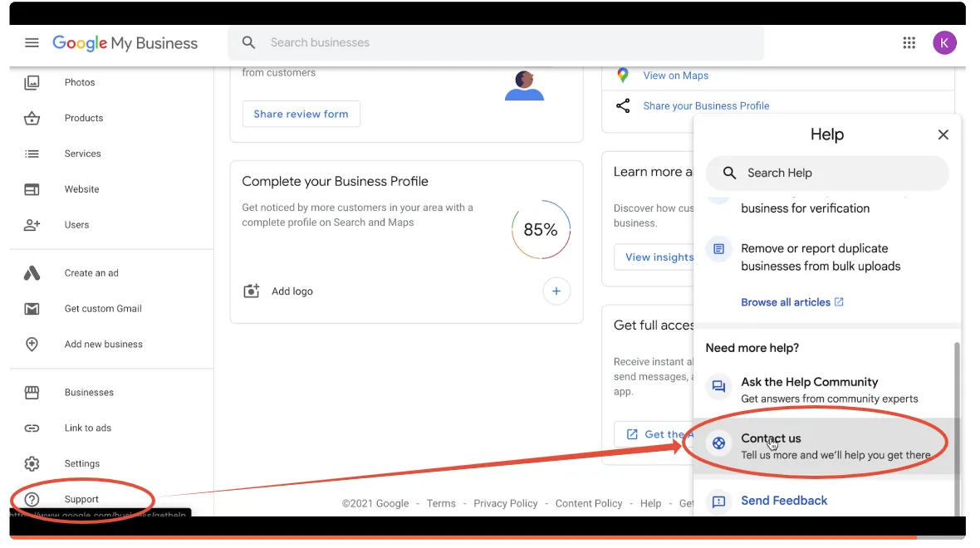
Task: Click the Gmail envelope icon
Action: coord(32,309)
